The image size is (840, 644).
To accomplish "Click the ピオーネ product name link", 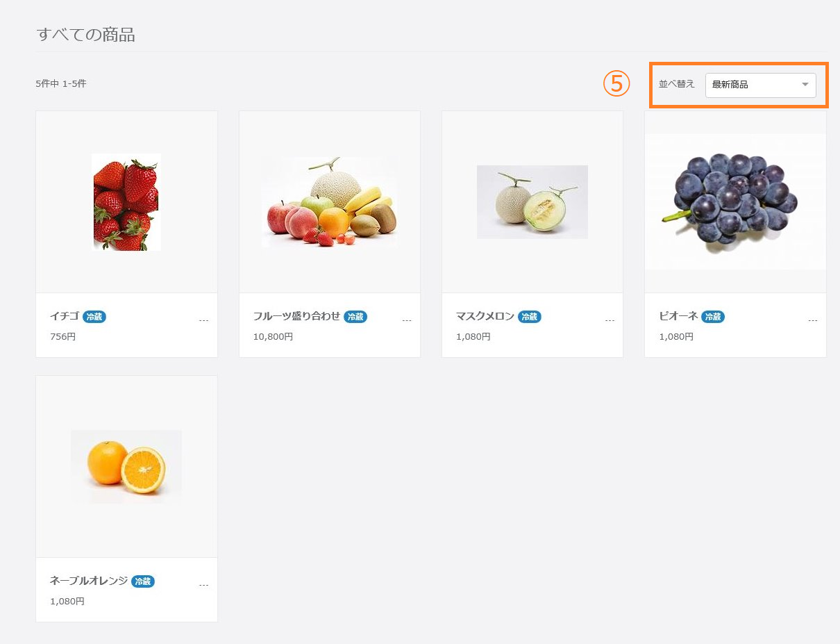I will click(678, 316).
